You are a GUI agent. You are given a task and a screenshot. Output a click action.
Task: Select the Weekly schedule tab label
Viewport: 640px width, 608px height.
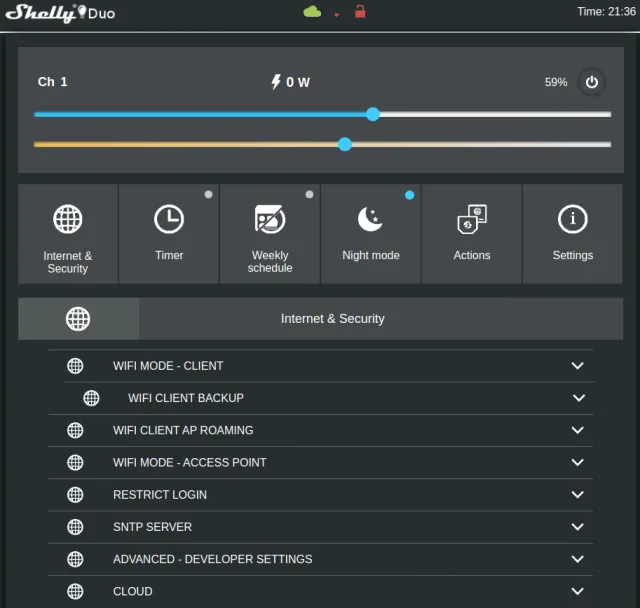point(270,261)
